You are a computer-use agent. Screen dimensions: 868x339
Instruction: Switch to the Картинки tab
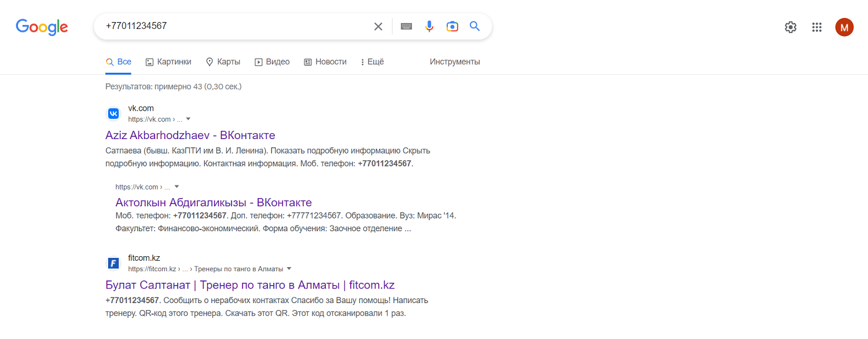(168, 61)
